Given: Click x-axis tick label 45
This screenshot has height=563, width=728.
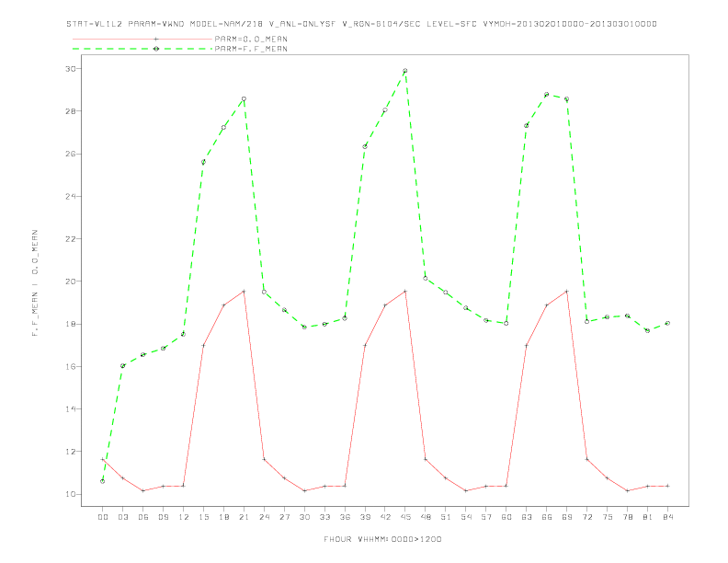Looking at the screenshot, I should click(x=404, y=517).
